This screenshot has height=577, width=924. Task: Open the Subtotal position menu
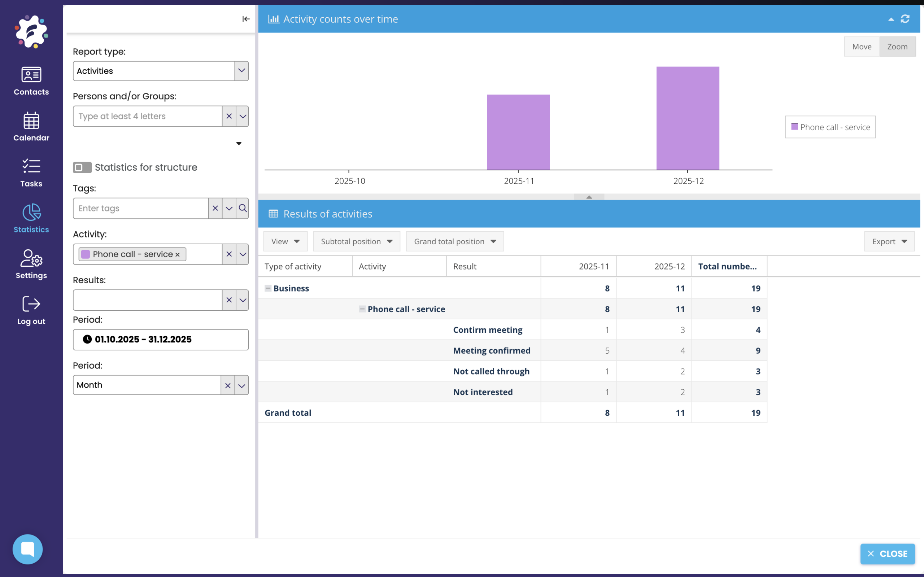pos(356,241)
